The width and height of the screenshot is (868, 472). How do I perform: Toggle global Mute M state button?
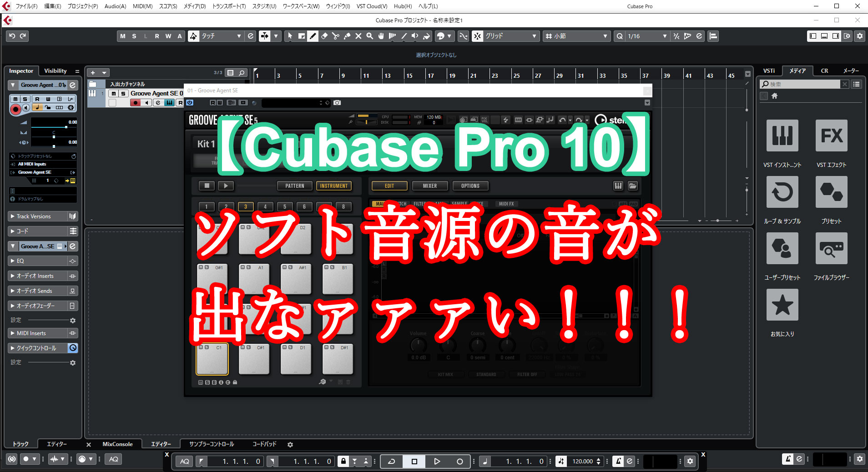pyautogui.click(x=122, y=36)
